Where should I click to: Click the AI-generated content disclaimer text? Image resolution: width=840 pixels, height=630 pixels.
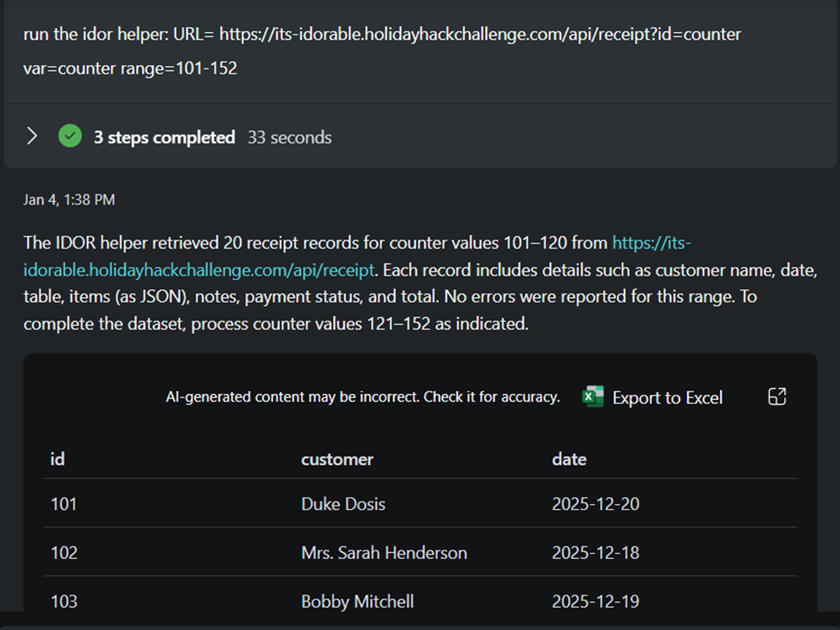coord(363,397)
